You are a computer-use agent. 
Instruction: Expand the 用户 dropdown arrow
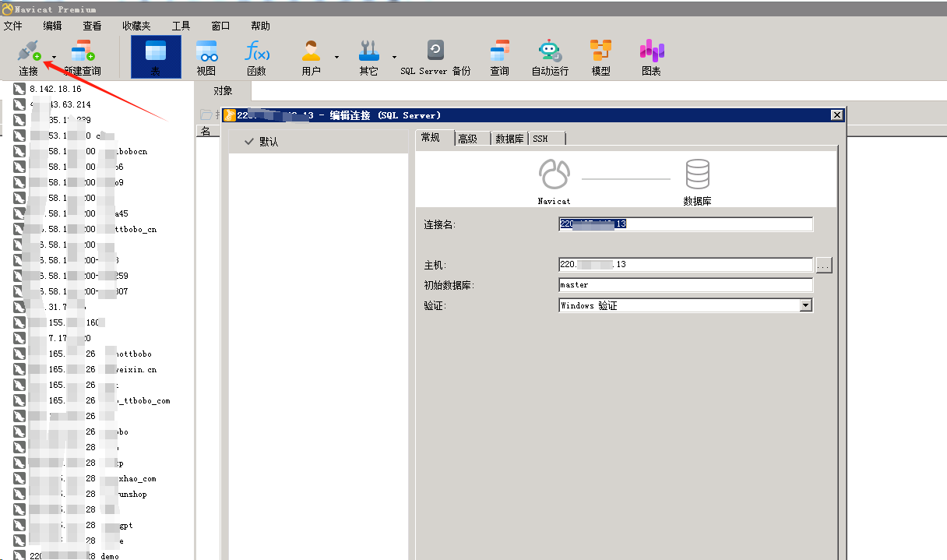tap(336, 57)
